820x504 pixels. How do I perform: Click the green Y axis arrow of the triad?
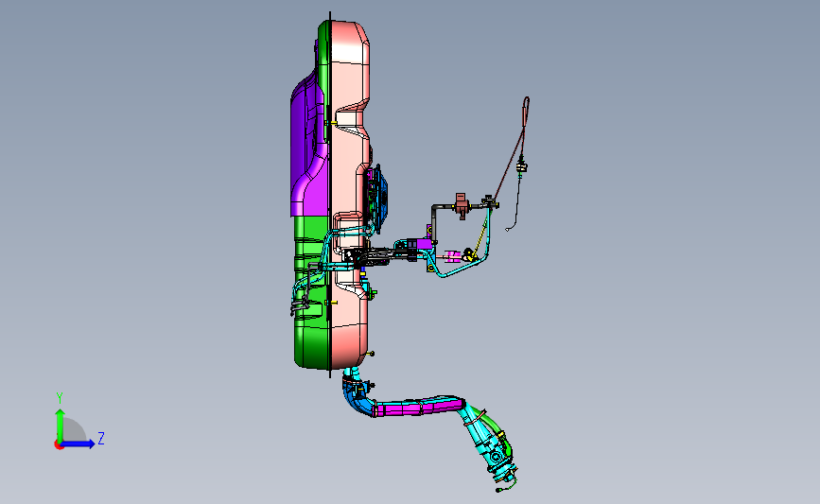point(61,425)
